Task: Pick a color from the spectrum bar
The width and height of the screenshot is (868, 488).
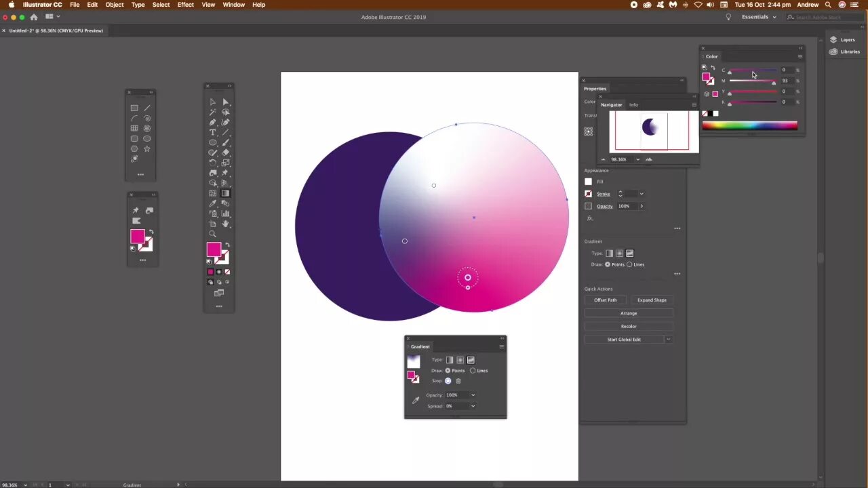Action: point(749,125)
